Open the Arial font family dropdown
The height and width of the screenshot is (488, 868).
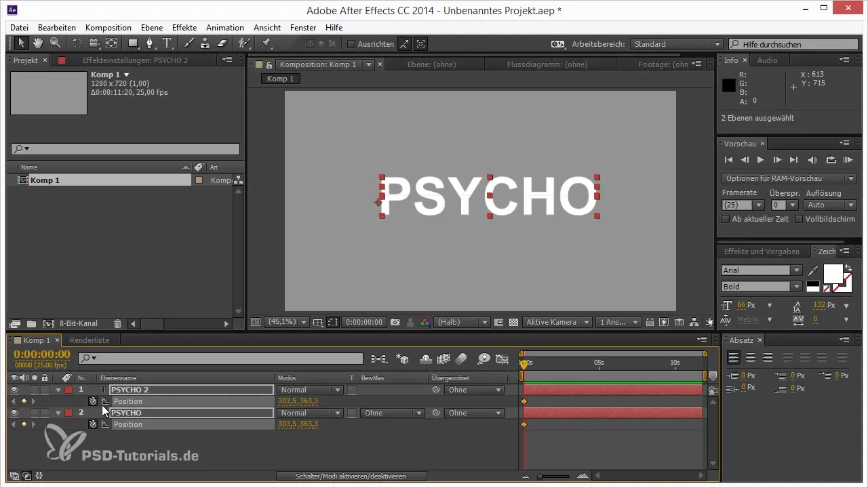762,270
